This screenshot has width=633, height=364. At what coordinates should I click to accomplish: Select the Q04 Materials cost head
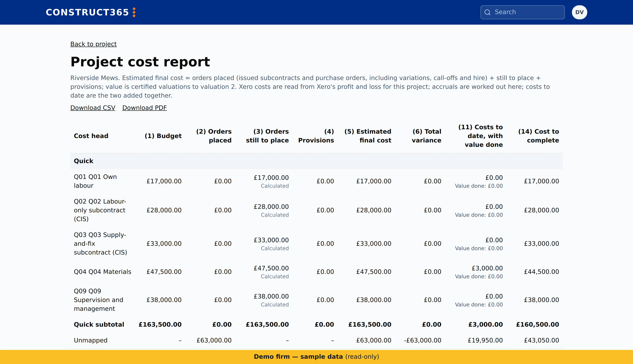(x=102, y=272)
